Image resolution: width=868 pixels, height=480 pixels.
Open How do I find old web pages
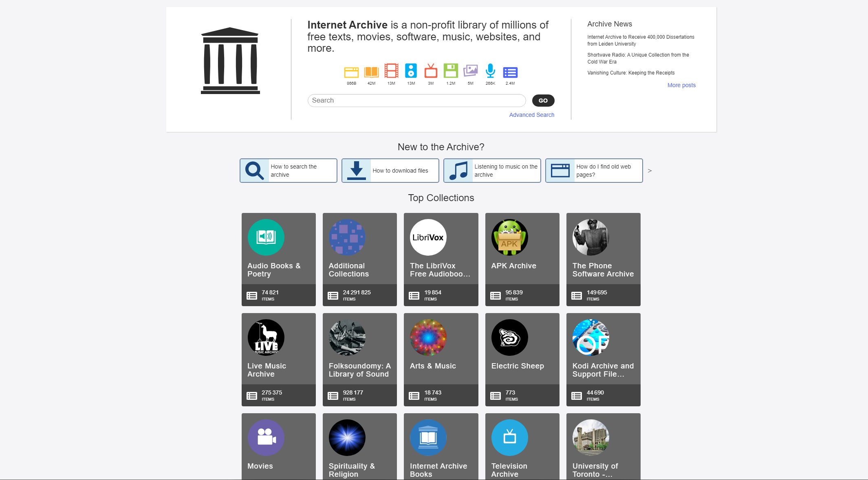tap(594, 171)
